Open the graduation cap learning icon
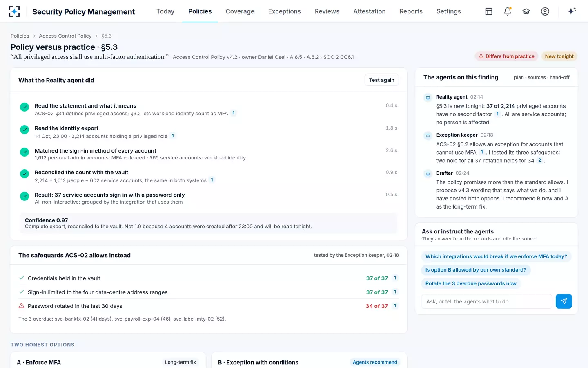 pyautogui.click(x=526, y=11)
